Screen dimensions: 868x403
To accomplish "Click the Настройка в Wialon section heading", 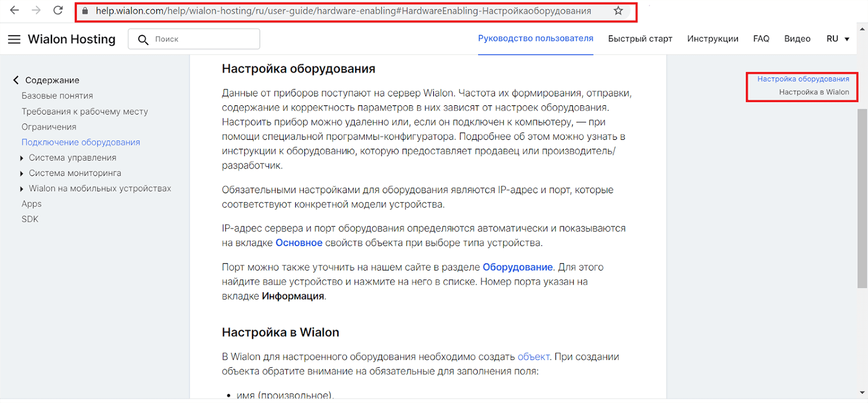I will click(x=280, y=332).
